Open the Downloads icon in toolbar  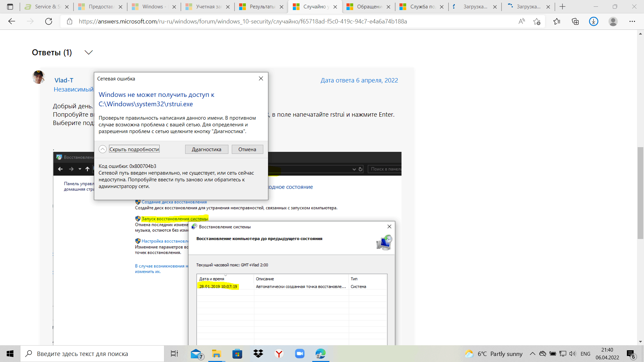(593, 21)
